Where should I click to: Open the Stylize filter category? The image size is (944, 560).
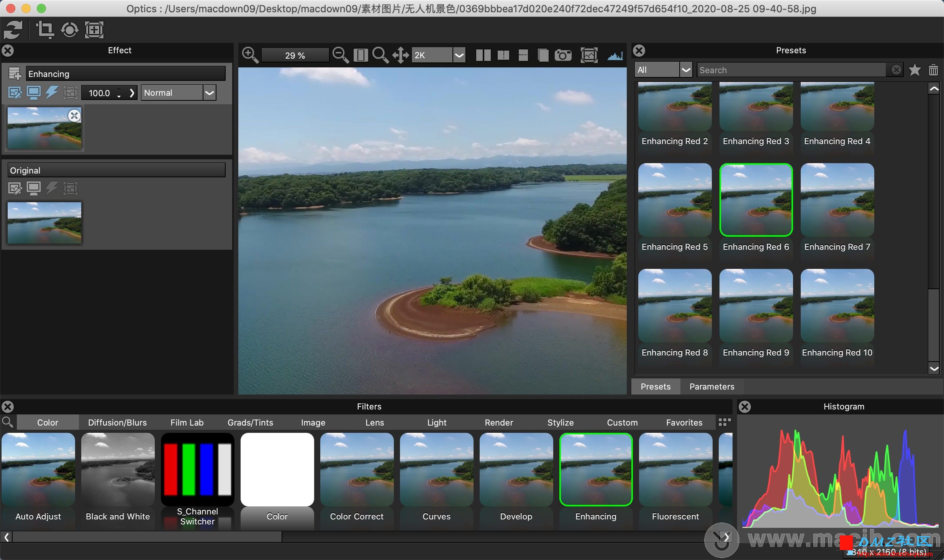(x=560, y=422)
